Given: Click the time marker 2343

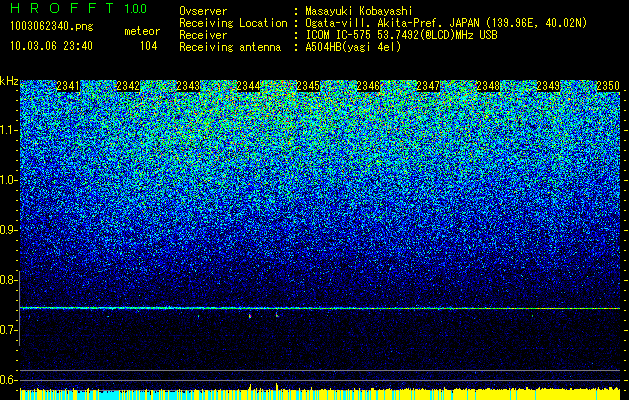Looking at the screenshot, I should 188,86.
